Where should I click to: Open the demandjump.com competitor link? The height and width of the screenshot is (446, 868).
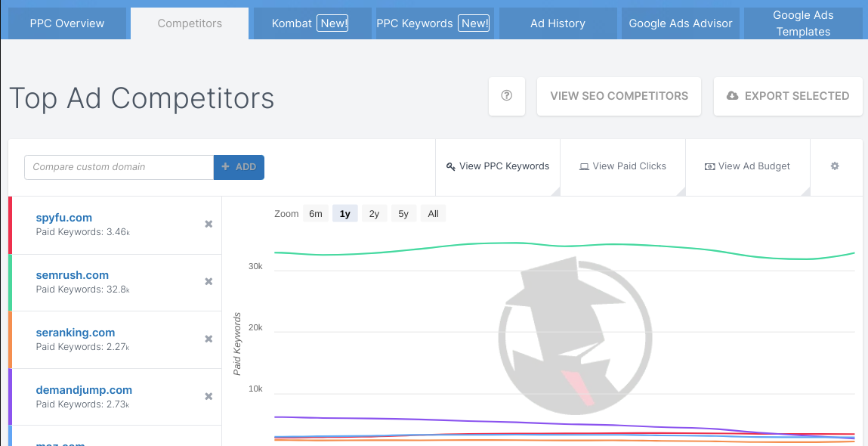[84, 391]
